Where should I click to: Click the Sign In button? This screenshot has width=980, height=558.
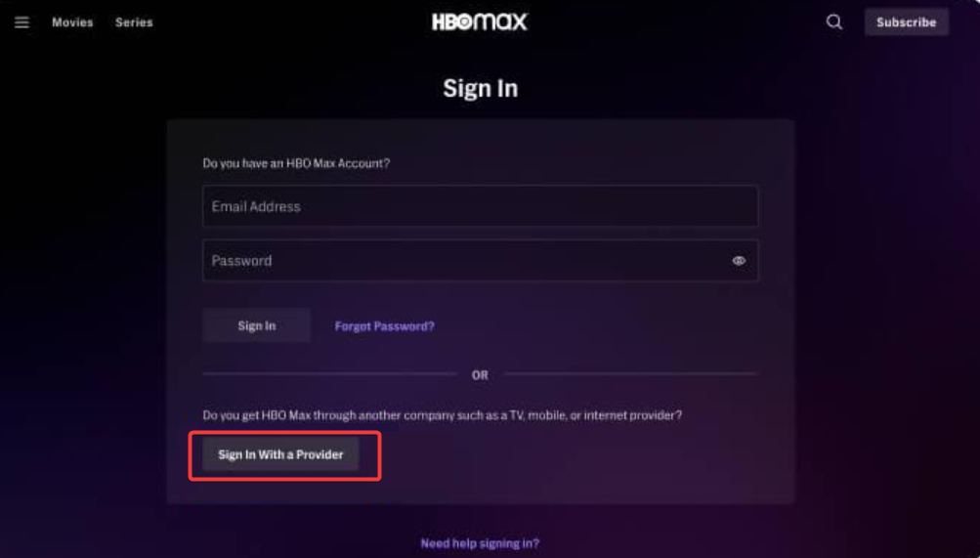pos(256,326)
